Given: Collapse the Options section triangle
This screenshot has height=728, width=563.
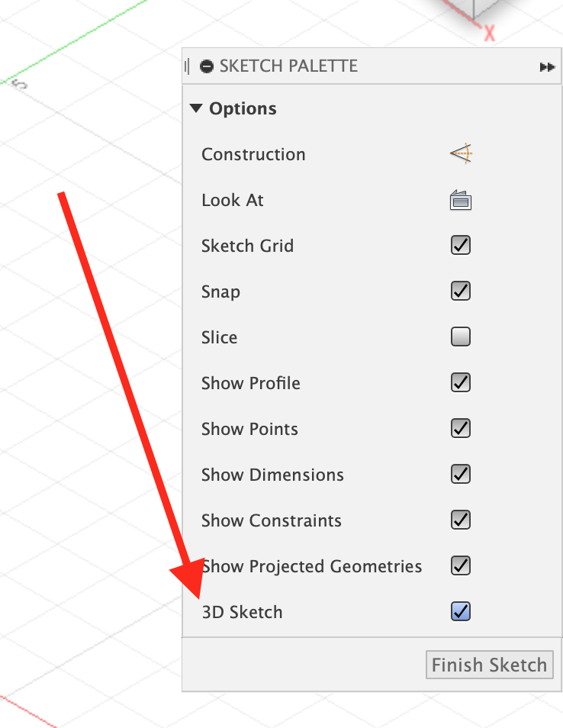Looking at the screenshot, I should tap(196, 109).
